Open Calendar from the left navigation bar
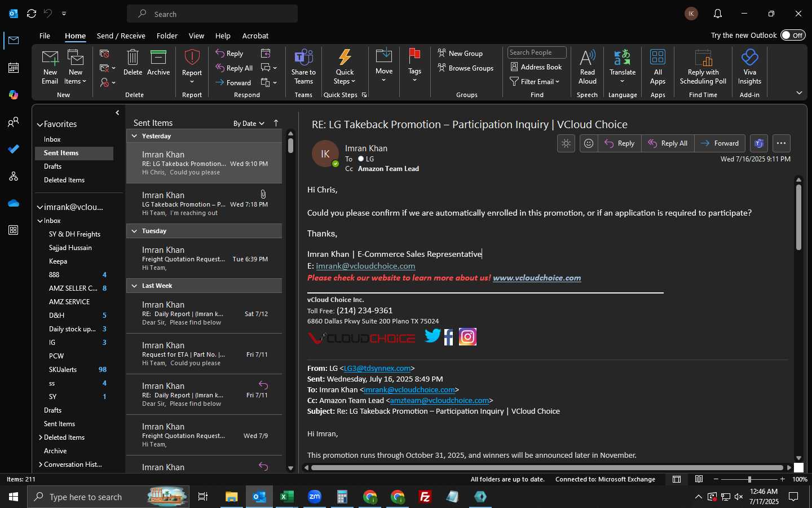This screenshot has height=508, width=812. tap(14, 68)
